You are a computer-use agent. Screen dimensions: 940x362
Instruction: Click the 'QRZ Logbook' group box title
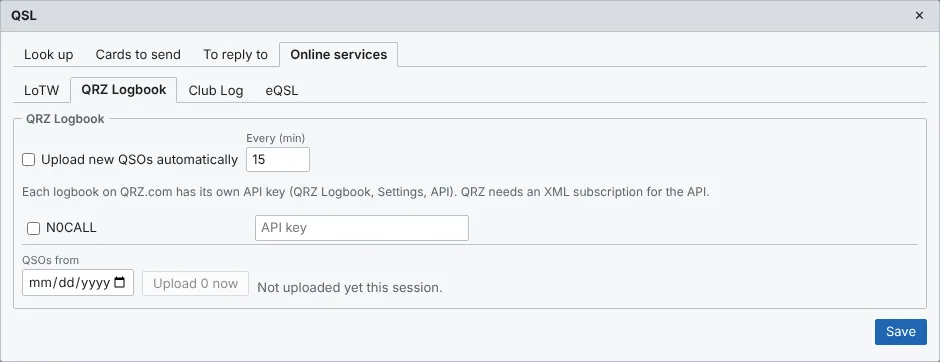65,119
